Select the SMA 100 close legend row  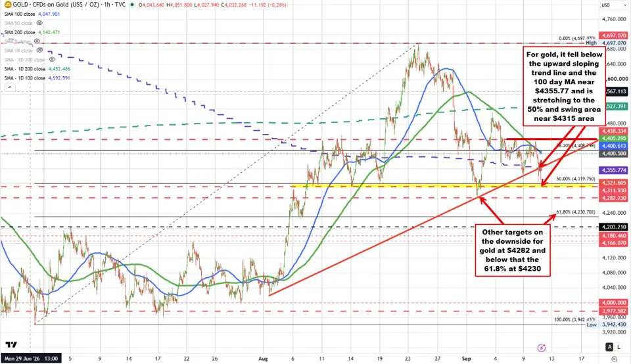32,14
